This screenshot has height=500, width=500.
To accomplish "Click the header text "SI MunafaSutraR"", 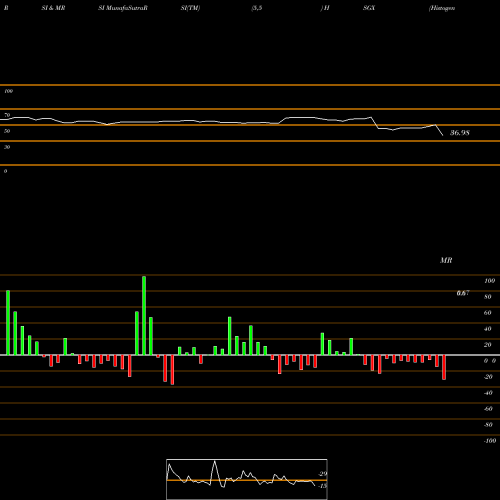I will [123, 8].
